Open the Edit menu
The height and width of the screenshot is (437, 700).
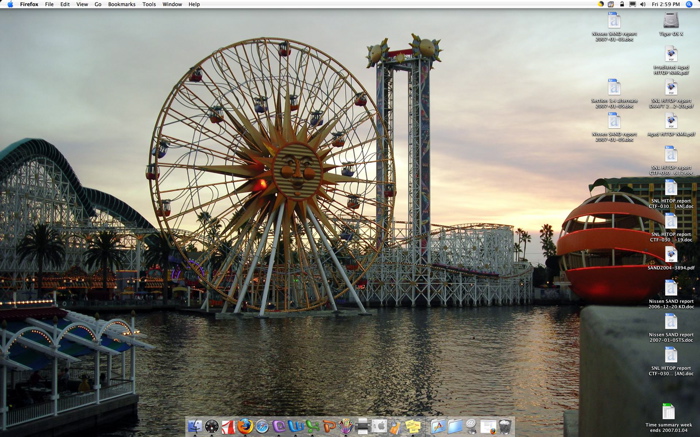point(65,4)
